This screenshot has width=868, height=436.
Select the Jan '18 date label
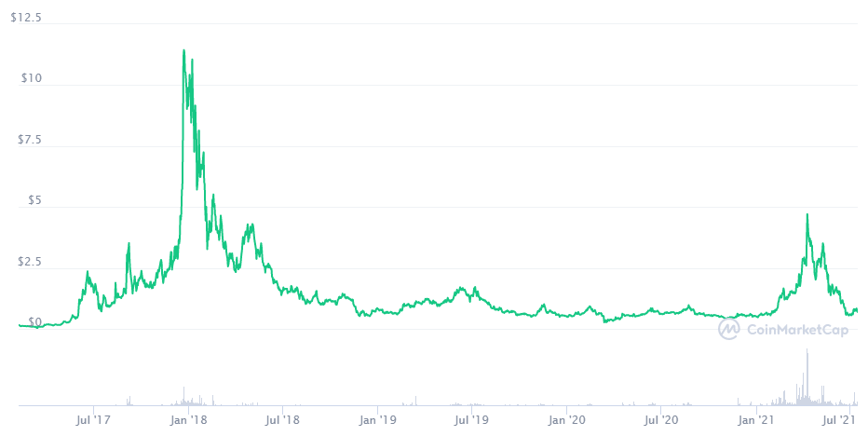coord(188,421)
